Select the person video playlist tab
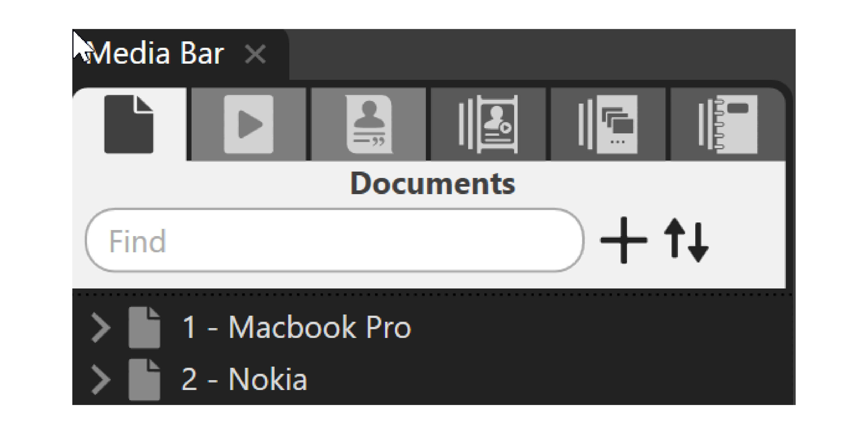The height and width of the screenshot is (434, 868). point(488,124)
